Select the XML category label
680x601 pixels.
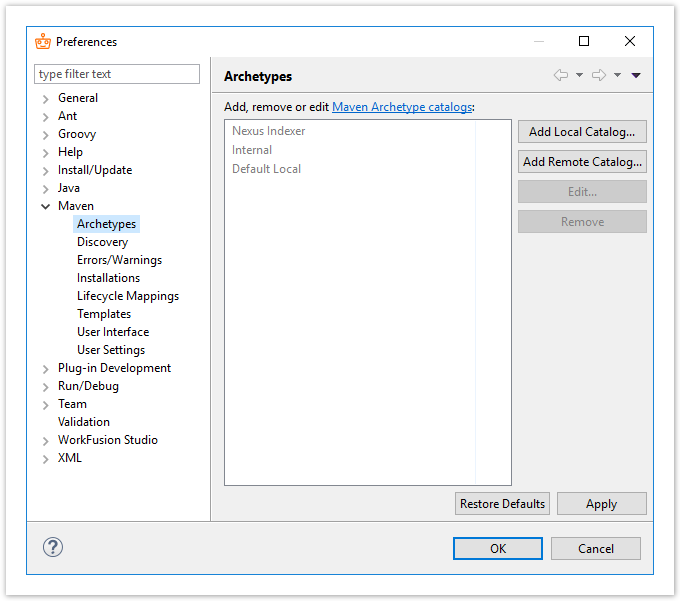coord(70,458)
